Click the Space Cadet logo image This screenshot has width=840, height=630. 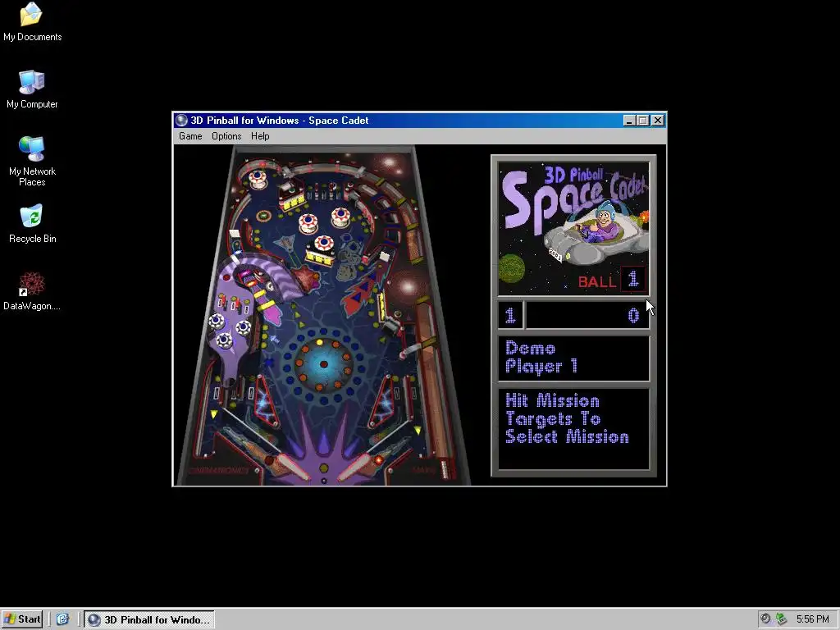click(x=573, y=229)
